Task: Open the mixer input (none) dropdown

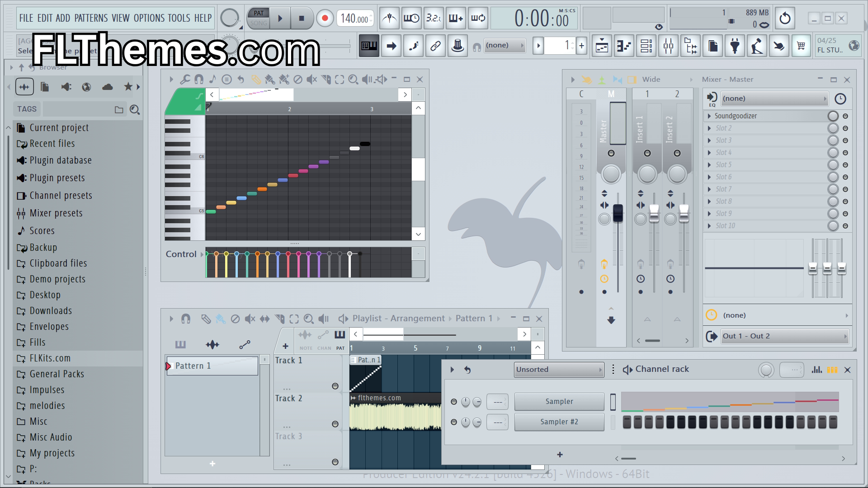Action: click(775, 99)
